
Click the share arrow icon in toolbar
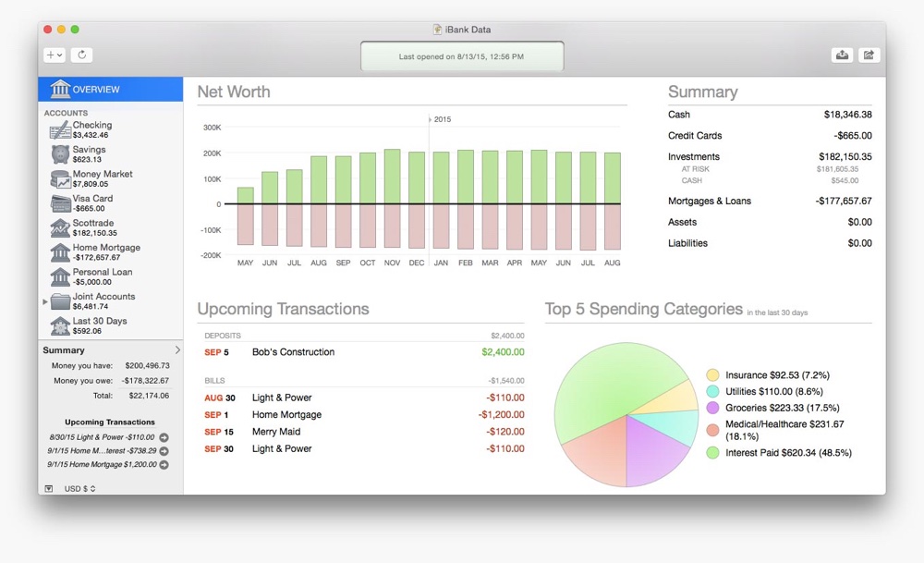pyautogui.click(x=869, y=55)
